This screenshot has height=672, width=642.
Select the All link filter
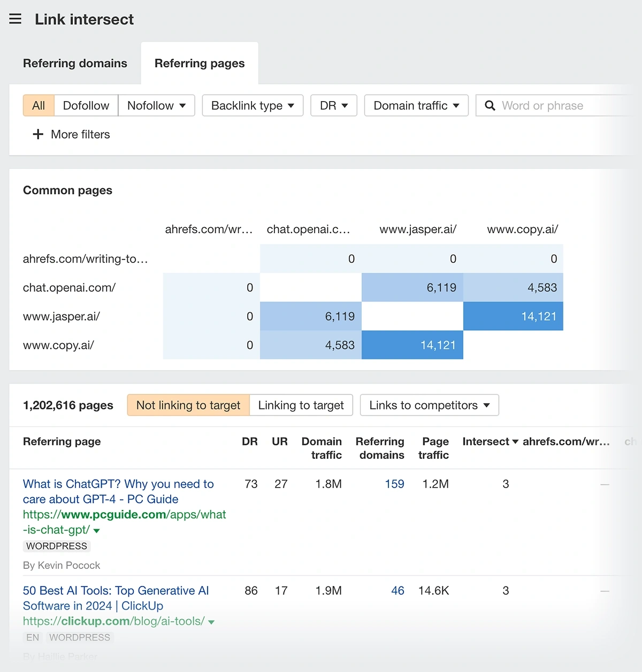tap(39, 105)
